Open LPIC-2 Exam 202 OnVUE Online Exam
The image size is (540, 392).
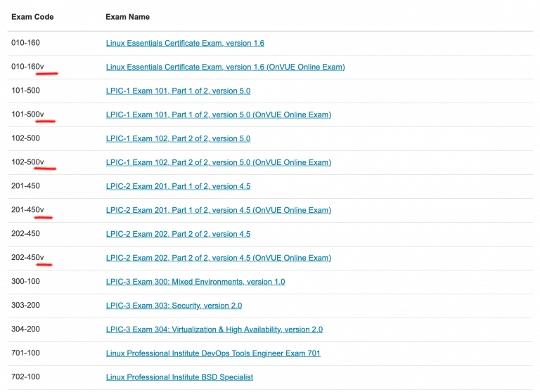click(x=218, y=259)
